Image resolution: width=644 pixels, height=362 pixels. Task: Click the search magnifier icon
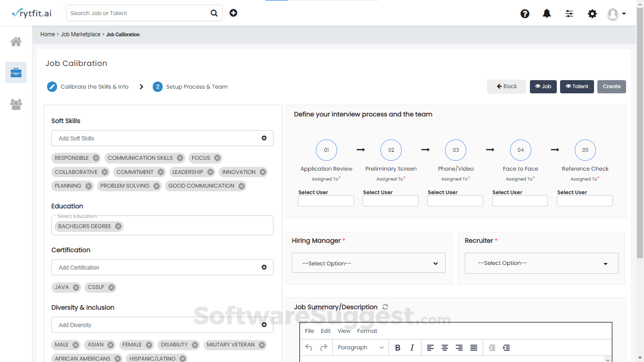pyautogui.click(x=214, y=13)
